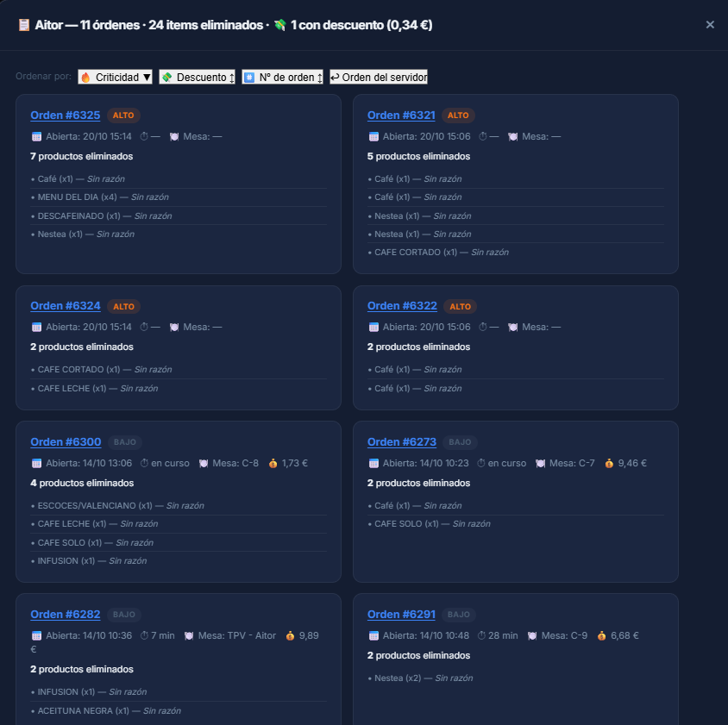Open Orden #6282 link
Viewport: 728px width, 725px height.
66,614
